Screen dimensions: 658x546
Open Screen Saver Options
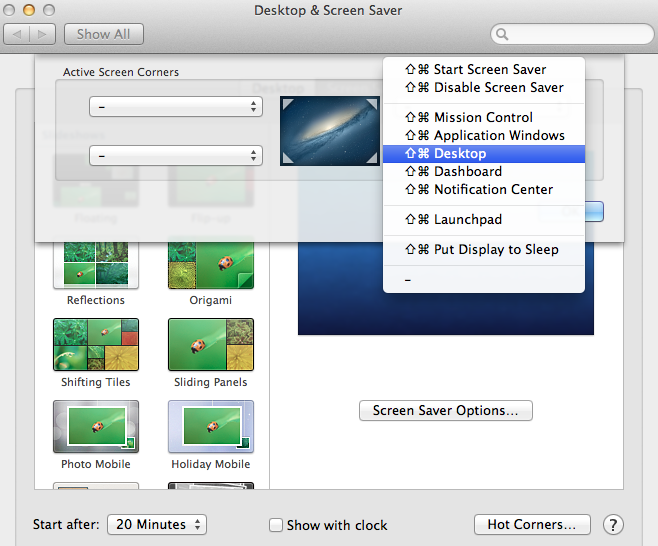pyautogui.click(x=446, y=410)
